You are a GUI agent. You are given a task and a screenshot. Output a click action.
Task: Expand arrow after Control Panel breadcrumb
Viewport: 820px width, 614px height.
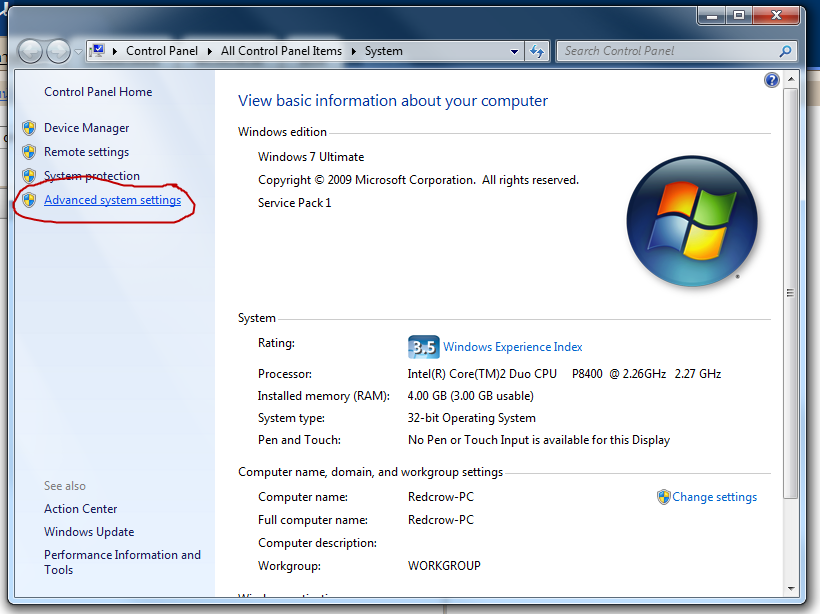click(209, 51)
